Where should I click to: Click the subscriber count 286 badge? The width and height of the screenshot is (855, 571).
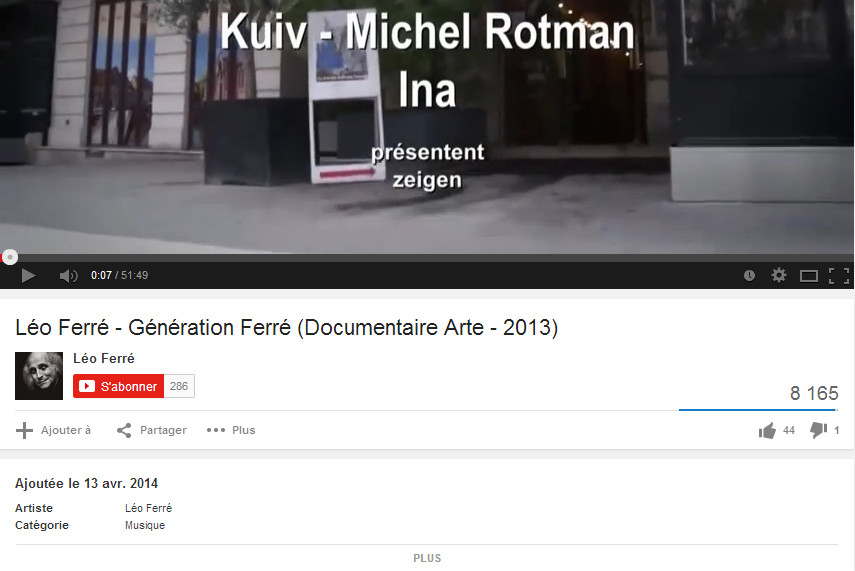tap(179, 386)
